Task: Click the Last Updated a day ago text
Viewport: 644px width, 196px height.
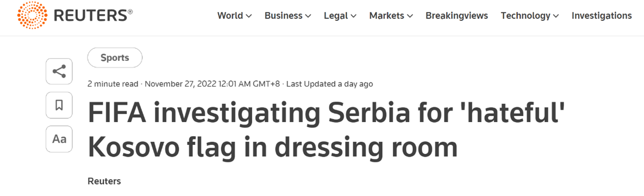Action: 329,84
